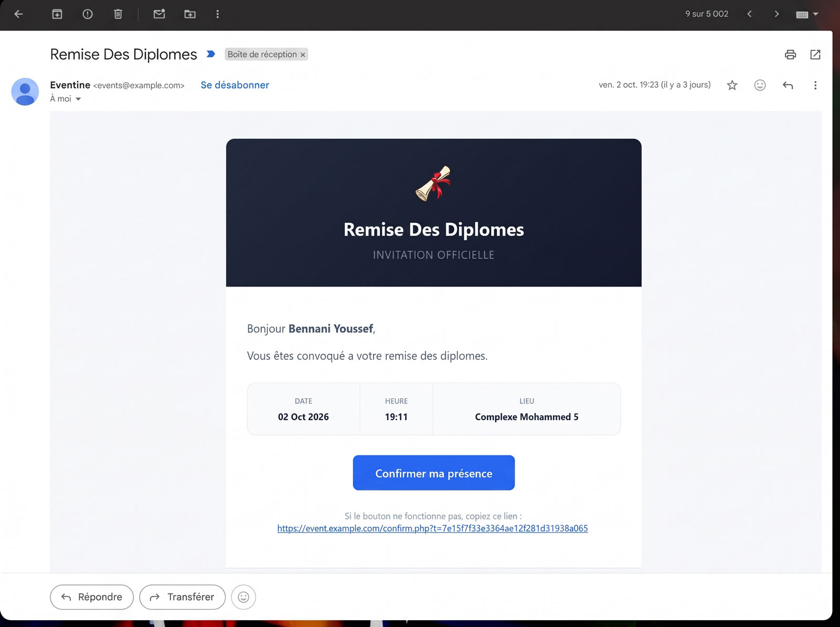Open emoji reaction next to Transférer
840x627 pixels.
click(244, 597)
